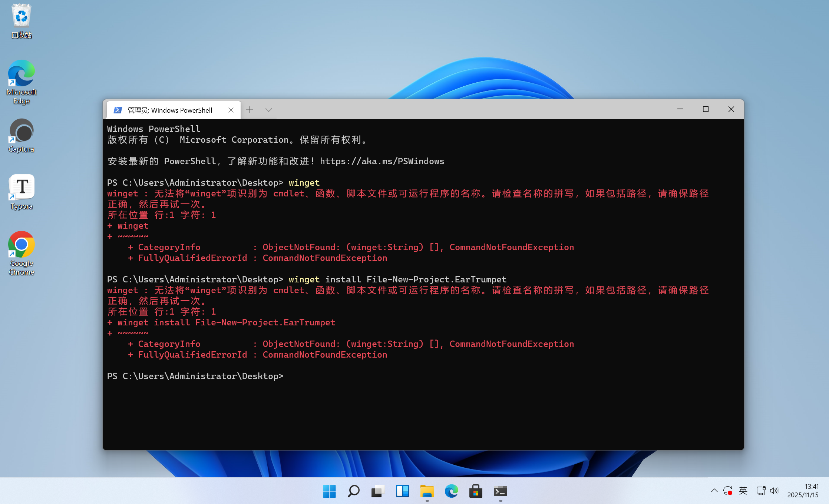Screen dimensions: 829x504
Task: Toggle the input language indicator 英
Action: click(743, 491)
